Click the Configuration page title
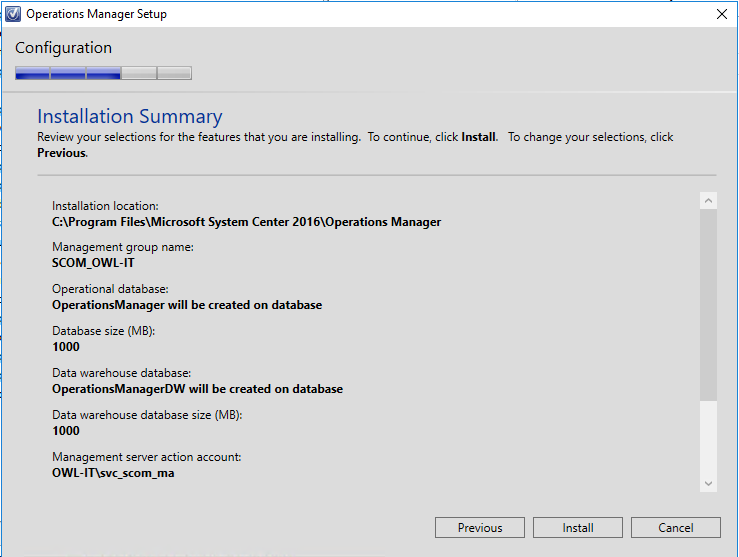Screen dimensions: 739x557 tap(64, 48)
